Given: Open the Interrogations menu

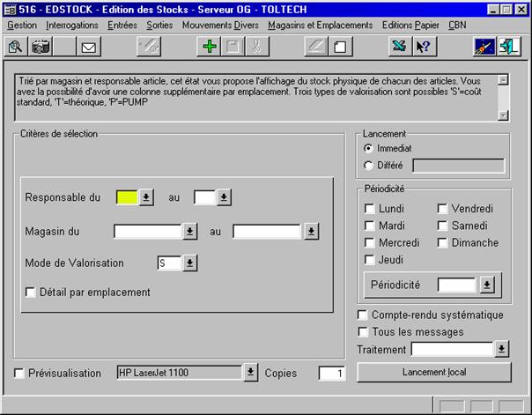Looking at the screenshot, I should point(71,26).
